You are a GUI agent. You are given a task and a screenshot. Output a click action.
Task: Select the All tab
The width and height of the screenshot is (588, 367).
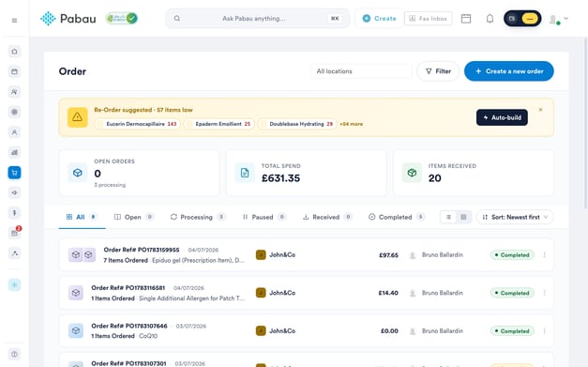pyautogui.click(x=82, y=217)
